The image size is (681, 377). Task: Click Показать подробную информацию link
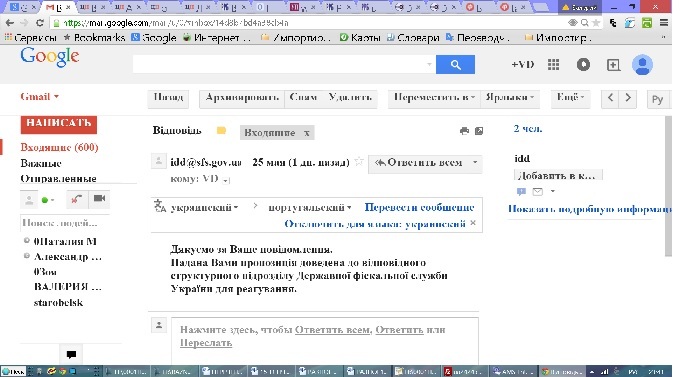(x=589, y=209)
